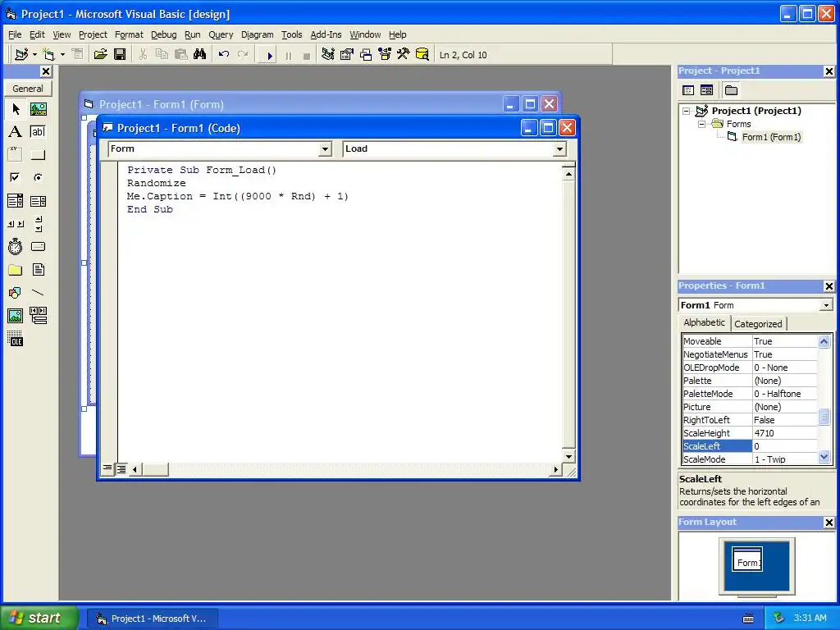Image resolution: width=840 pixels, height=630 pixels.
Task: Click the properties list scrollbar thumb
Action: (x=824, y=417)
